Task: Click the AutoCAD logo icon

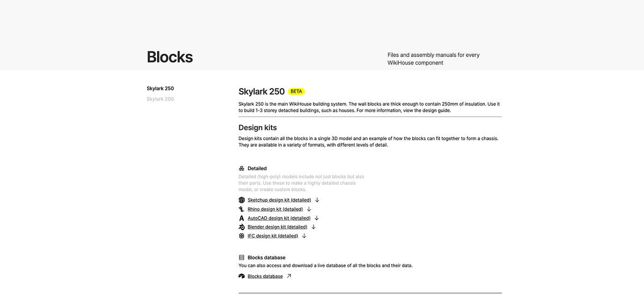Action: (x=241, y=218)
